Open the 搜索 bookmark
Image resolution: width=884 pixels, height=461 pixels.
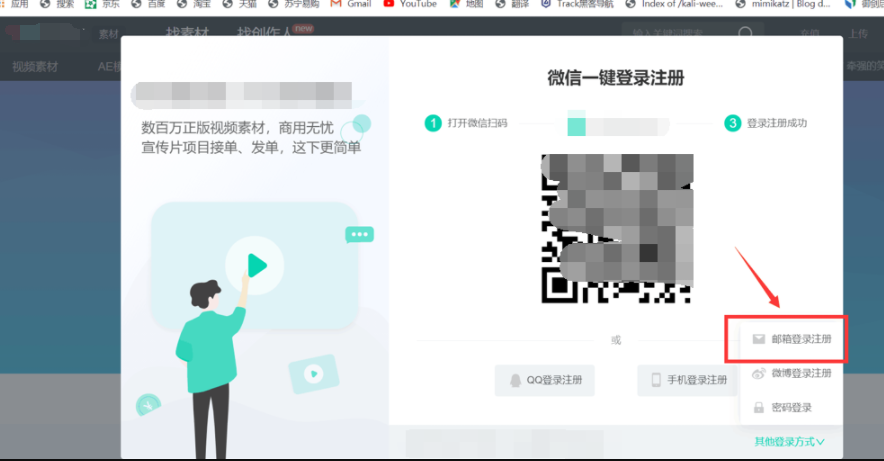57,4
